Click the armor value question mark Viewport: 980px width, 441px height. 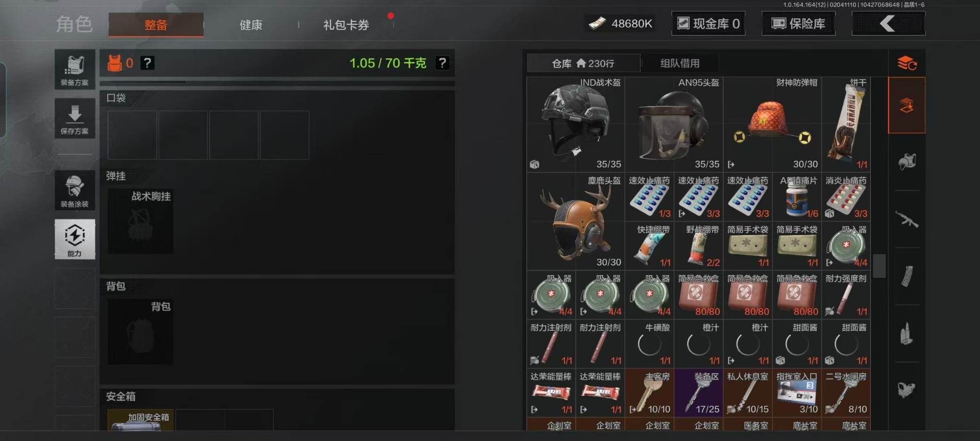point(147,63)
